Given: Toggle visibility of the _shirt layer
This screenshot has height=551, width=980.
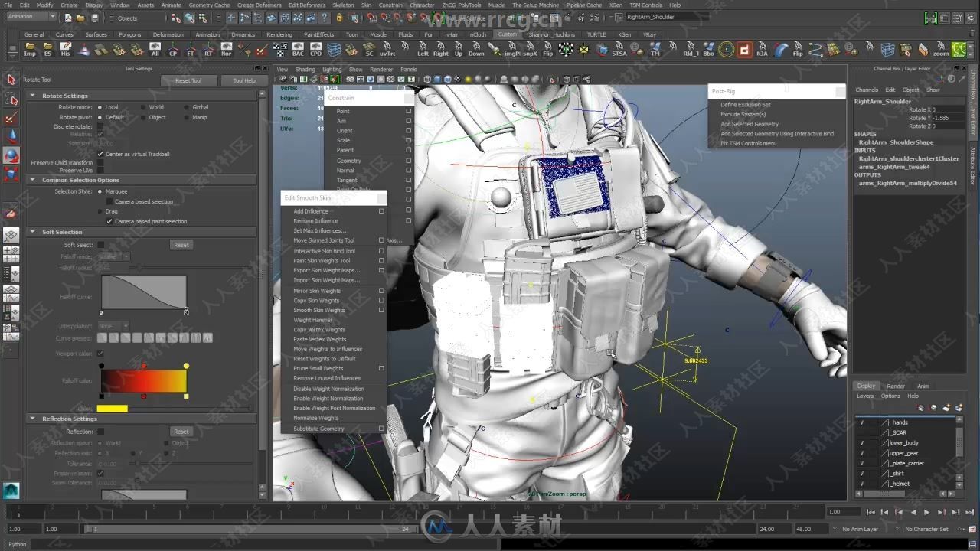Looking at the screenshot, I should coord(861,473).
